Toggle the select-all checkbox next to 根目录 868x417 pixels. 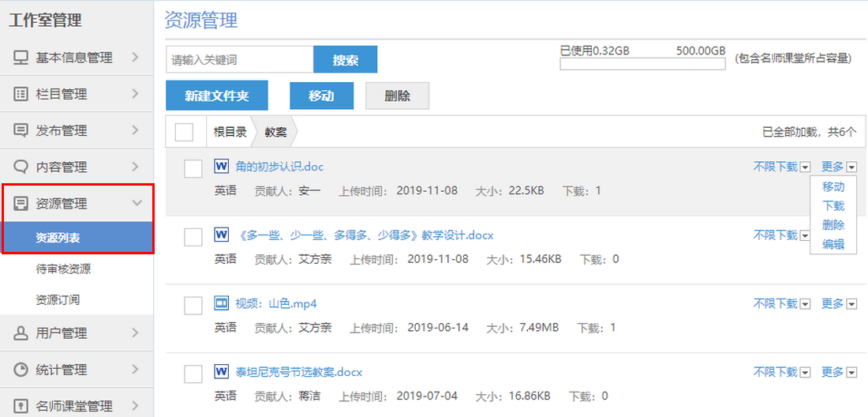184,132
